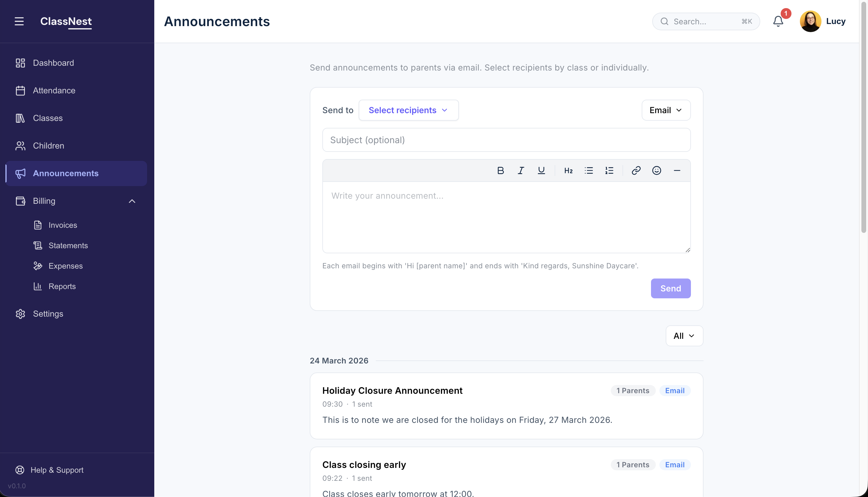Click Email badge on Class closing early

point(674,465)
